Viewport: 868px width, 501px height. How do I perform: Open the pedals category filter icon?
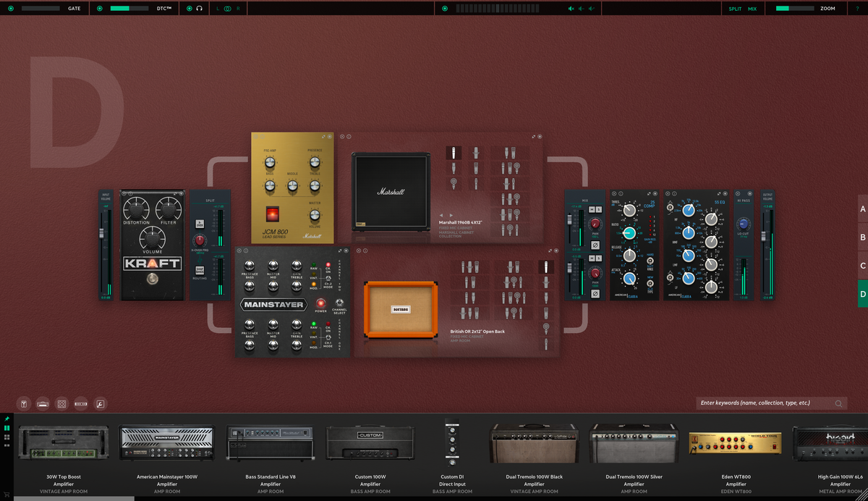(24, 403)
